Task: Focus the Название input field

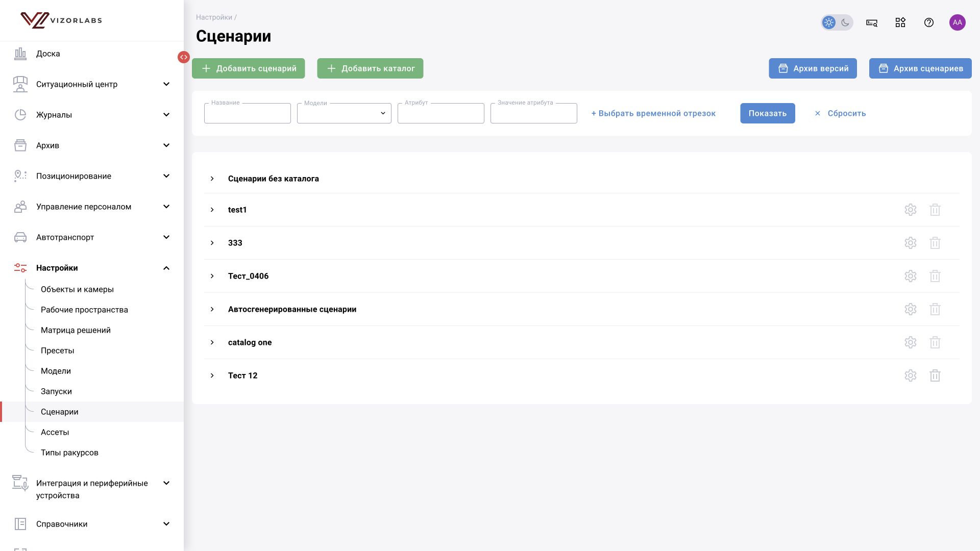Action: coord(248,113)
